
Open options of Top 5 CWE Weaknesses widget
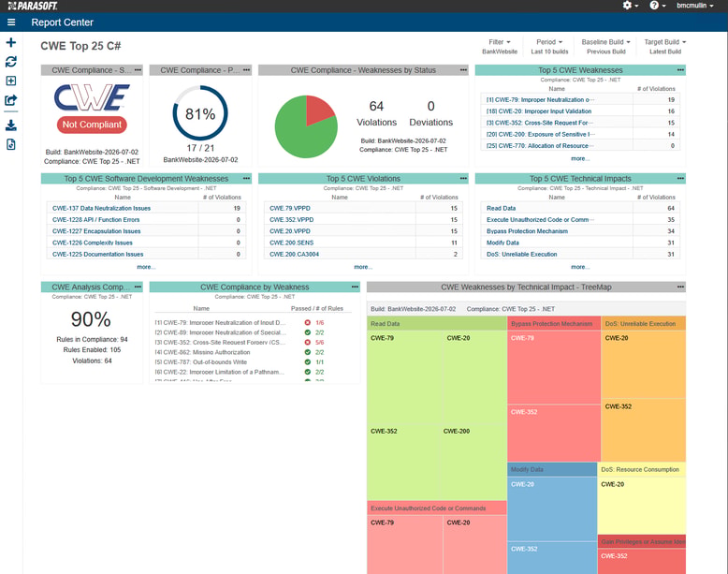click(x=680, y=70)
